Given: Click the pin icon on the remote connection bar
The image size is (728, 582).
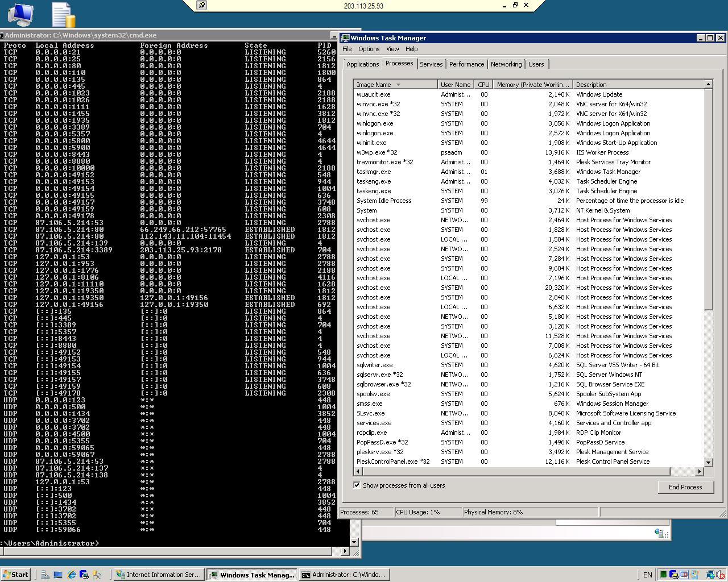Looking at the screenshot, I should pos(201,5).
